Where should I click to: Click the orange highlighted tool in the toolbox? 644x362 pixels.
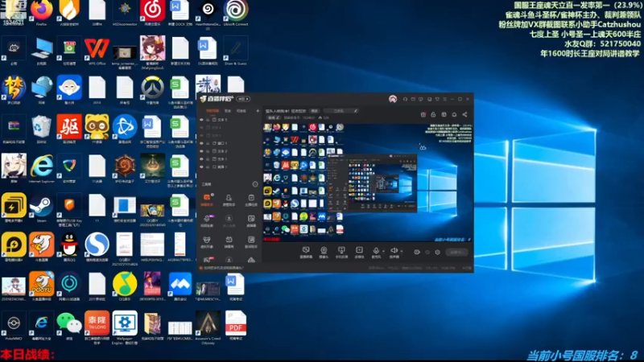click(x=207, y=200)
